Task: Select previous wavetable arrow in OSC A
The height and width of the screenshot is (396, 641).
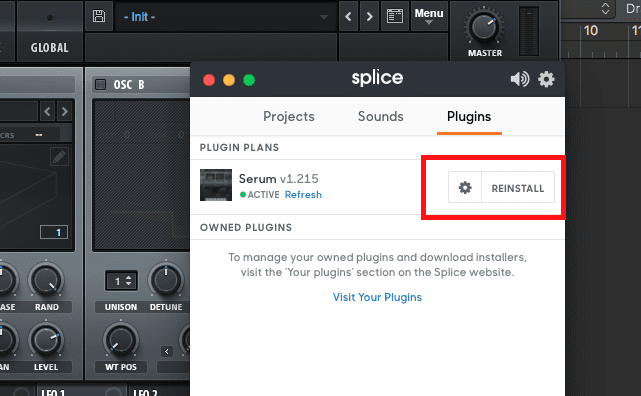Action: [47, 111]
